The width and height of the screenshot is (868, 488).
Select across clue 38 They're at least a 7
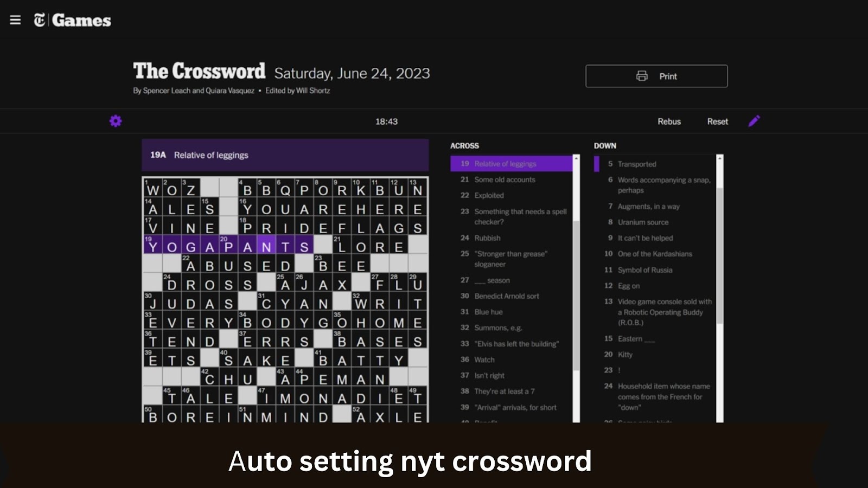click(511, 391)
